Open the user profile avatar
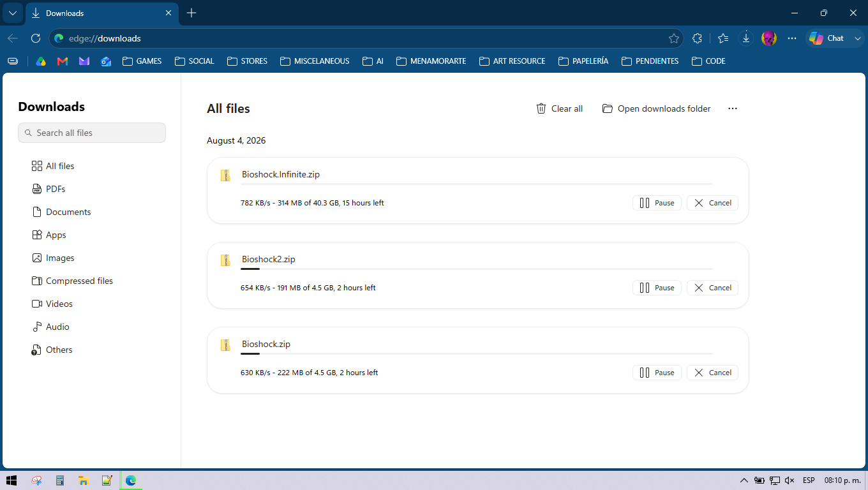 pos(769,38)
